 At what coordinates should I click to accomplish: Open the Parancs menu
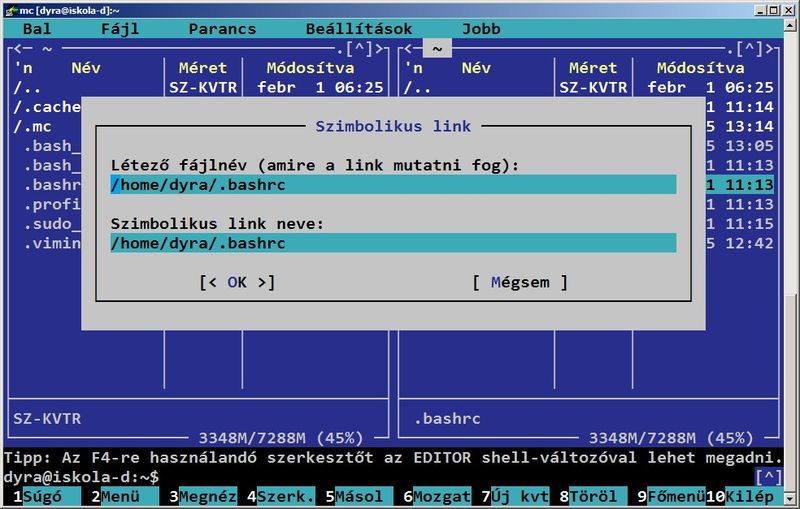[222, 29]
